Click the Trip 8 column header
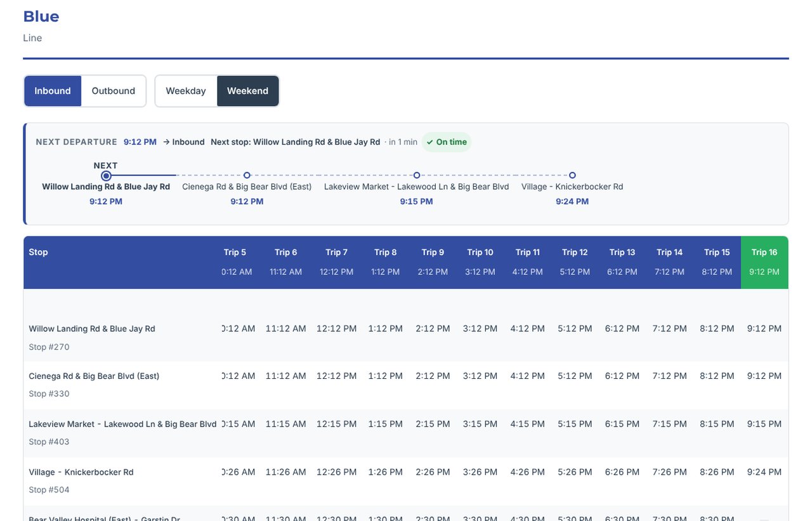The image size is (812, 521). coord(386,262)
